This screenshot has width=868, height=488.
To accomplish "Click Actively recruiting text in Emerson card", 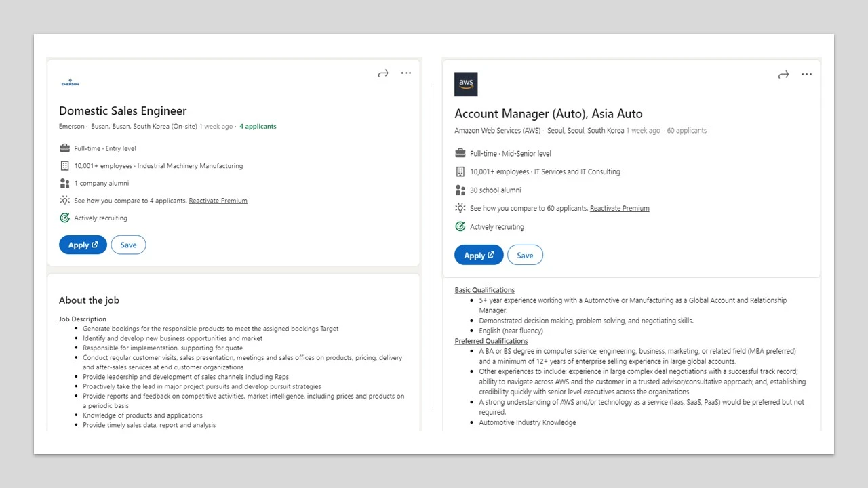I will (101, 218).
